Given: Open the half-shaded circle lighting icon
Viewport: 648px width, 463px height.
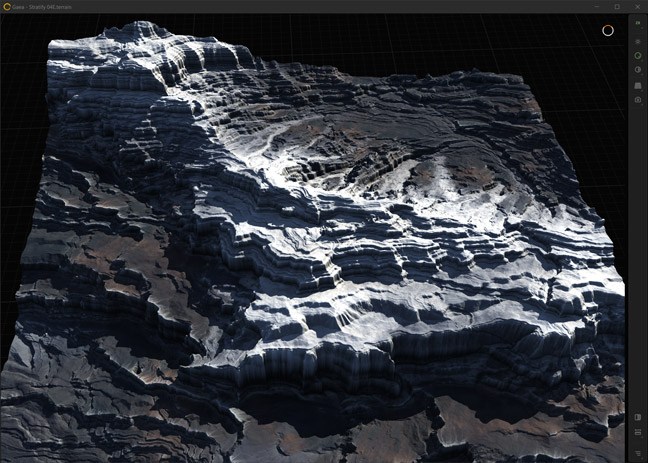Looking at the screenshot, I should (x=638, y=70).
